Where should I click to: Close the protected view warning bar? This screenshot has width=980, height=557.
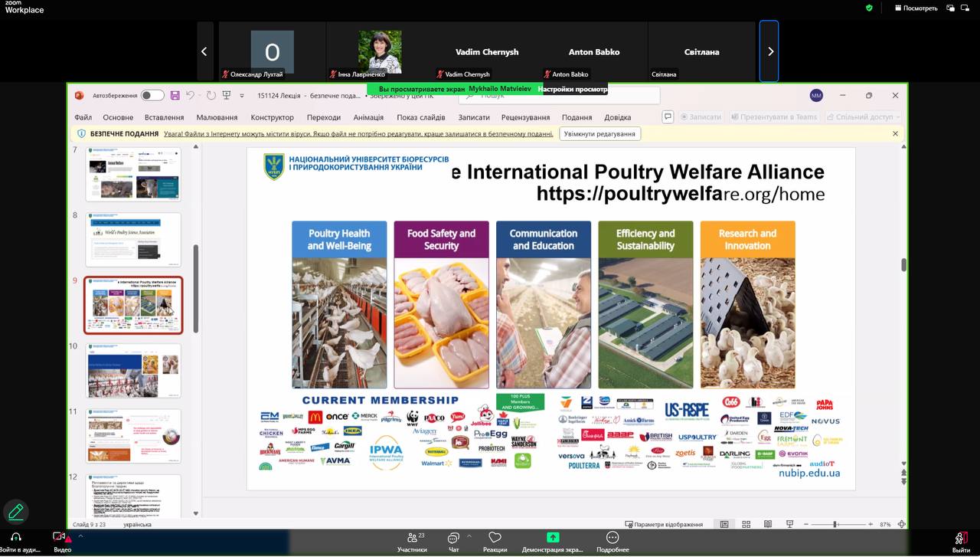(895, 133)
